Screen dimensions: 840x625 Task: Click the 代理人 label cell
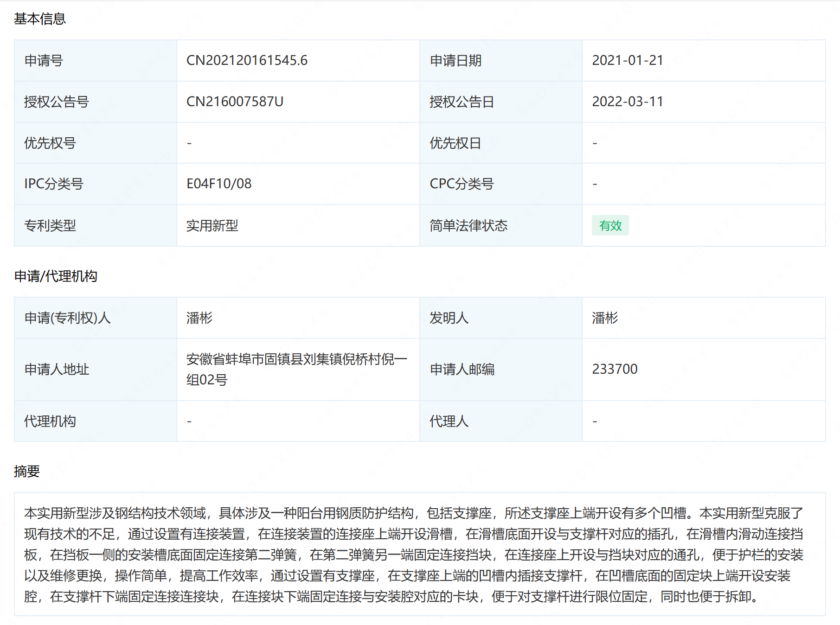[501, 421]
